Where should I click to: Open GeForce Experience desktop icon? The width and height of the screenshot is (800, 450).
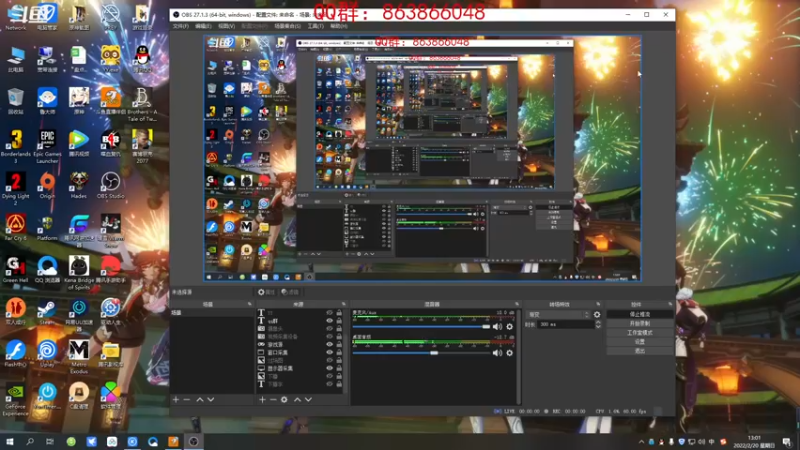(15, 401)
